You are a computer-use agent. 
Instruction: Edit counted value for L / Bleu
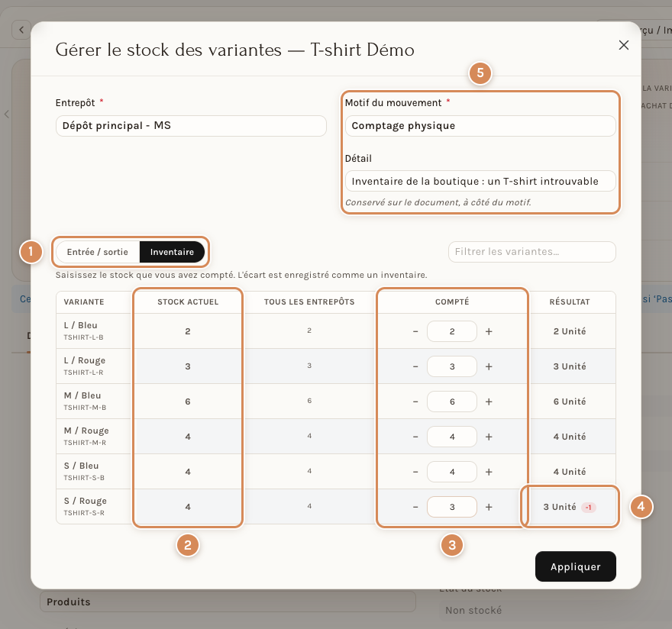(452, 331)
